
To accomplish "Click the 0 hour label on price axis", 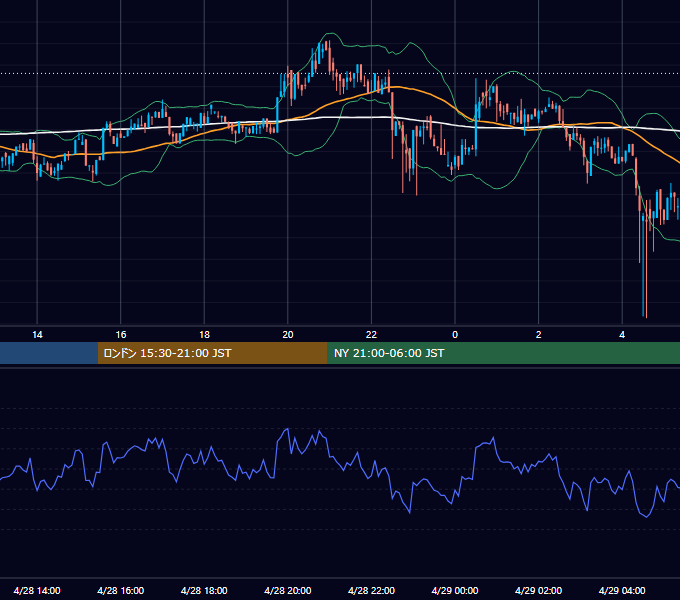I will coord(455,334).
